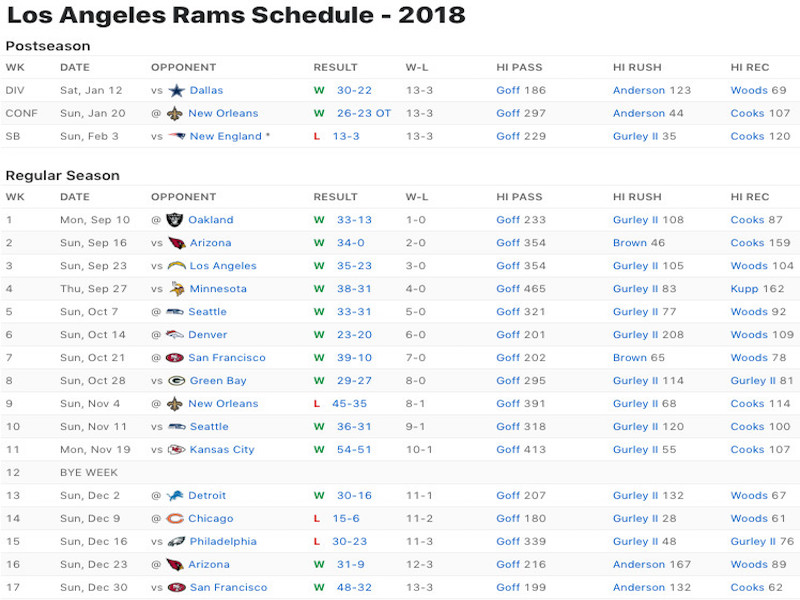Click the Regular Season HI RUSH column header
This screenshot has width=800, height=600.
tap(637, 197)
